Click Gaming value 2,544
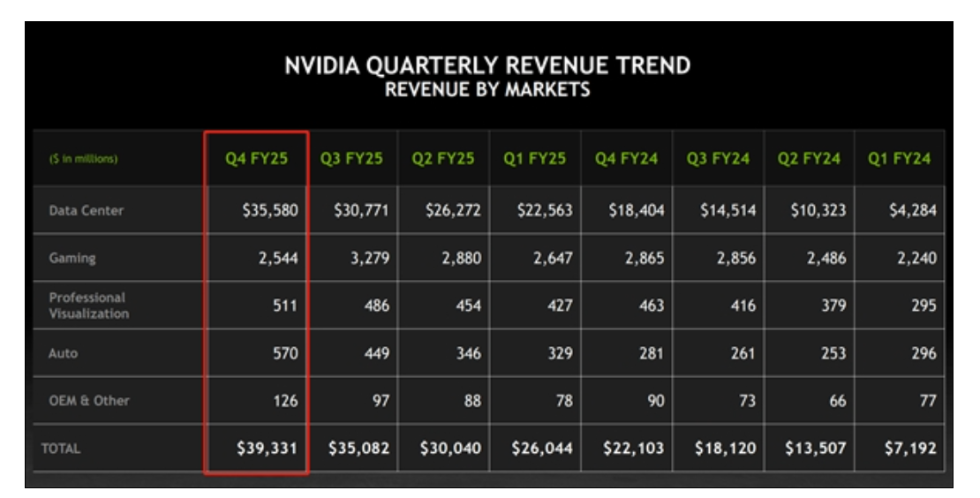The image size is (980, 498). tap(278, 258)
